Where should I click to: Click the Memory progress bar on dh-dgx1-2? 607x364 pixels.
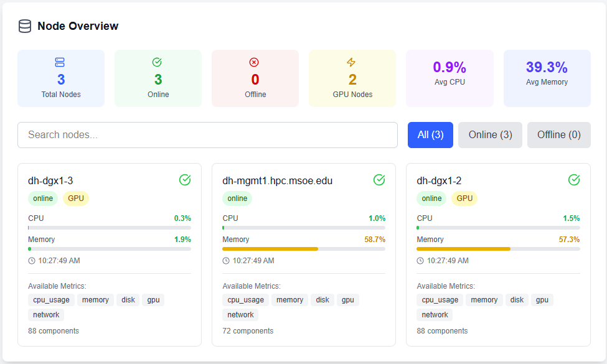coord(498,249)
